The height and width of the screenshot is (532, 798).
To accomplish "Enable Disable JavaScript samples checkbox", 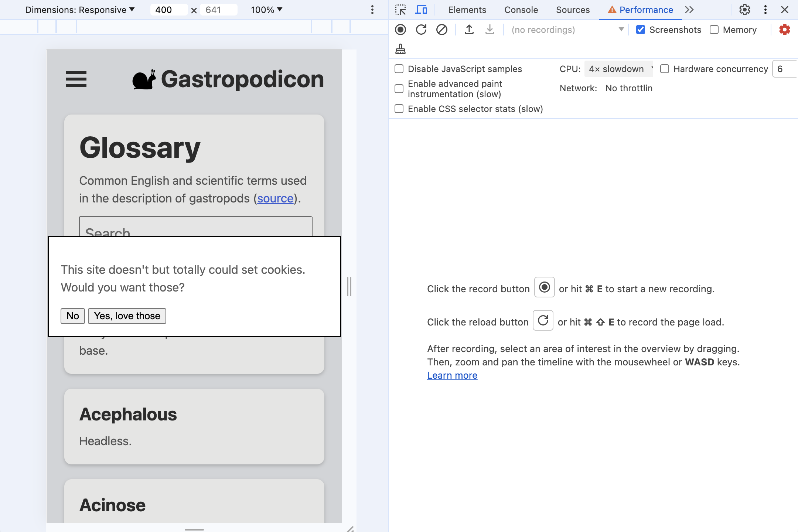I will [x=399, y=68].
